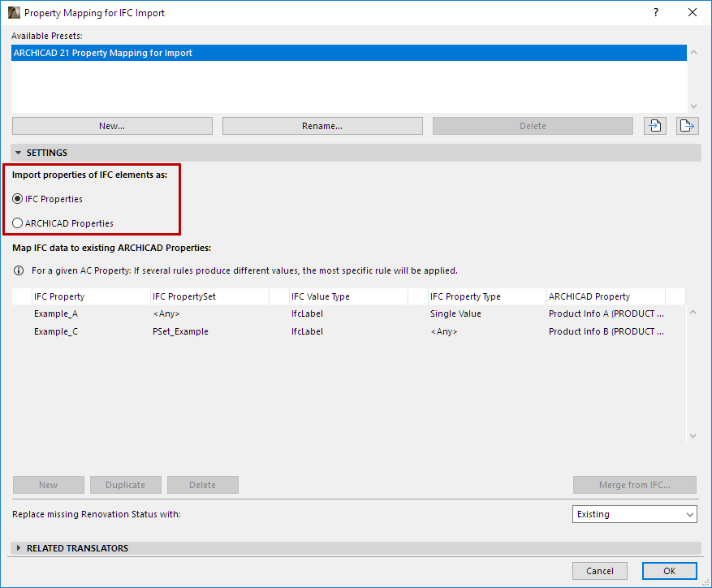Confirm with the OK button

coord(669,571)
